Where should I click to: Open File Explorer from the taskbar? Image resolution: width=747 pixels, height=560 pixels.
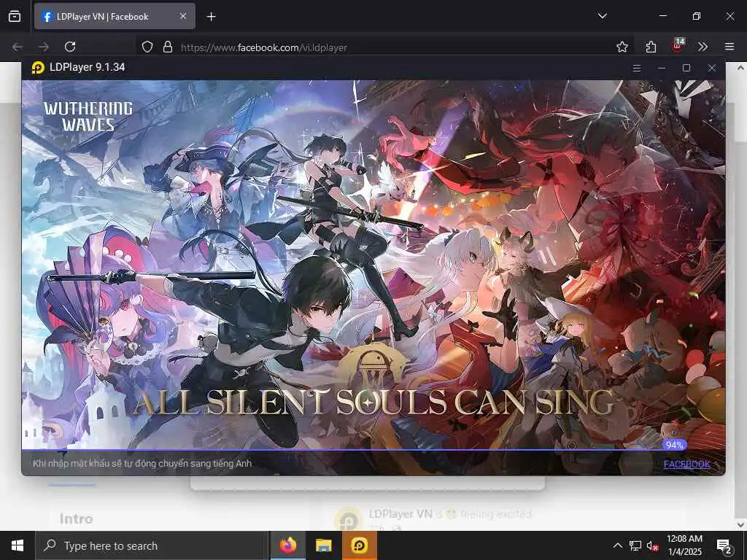pos(323,545)
